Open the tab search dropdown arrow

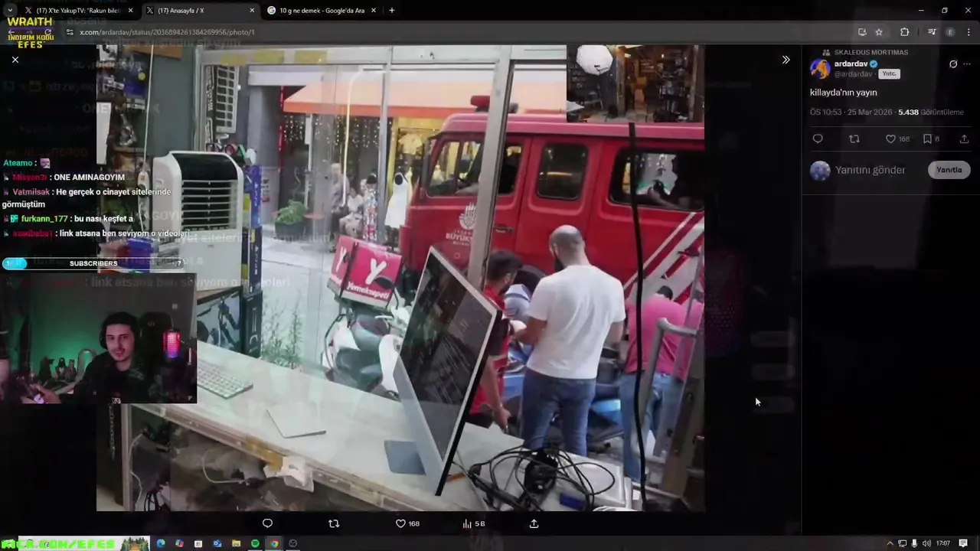click(x=9, y=11)
